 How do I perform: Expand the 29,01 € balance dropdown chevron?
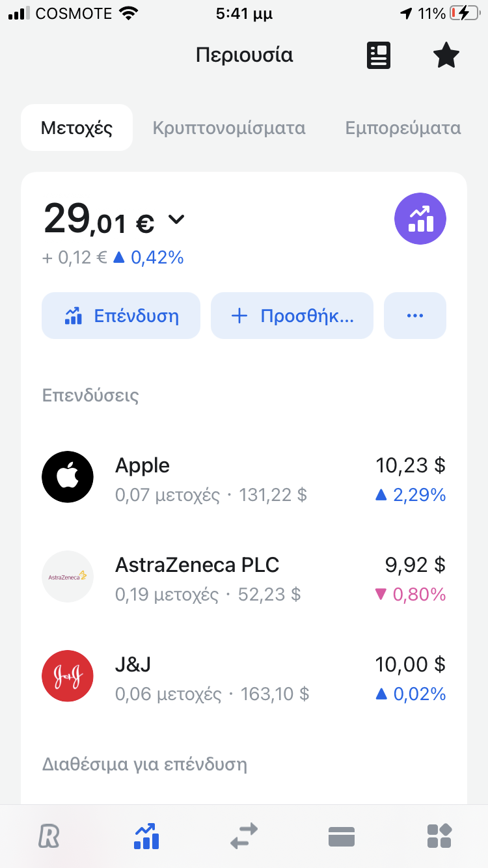click(176, 220)
